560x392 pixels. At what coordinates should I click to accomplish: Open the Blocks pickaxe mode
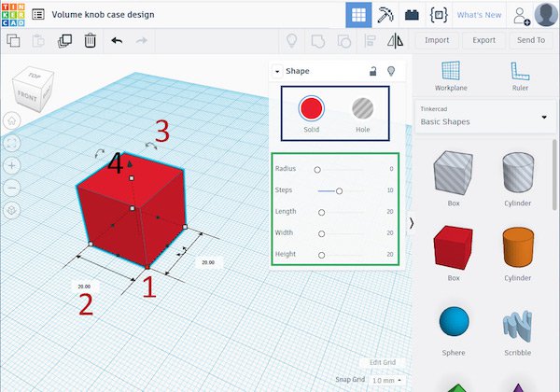tap(385, 15)
